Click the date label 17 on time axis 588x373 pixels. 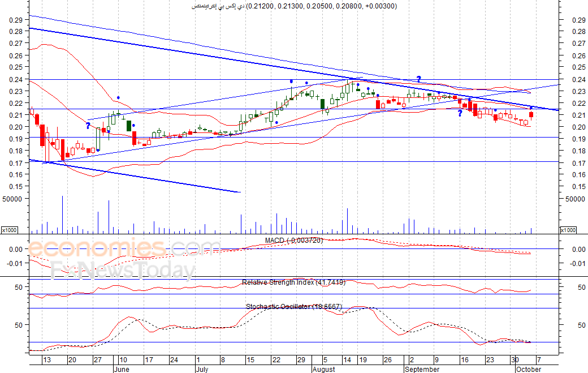pos(149,360)
